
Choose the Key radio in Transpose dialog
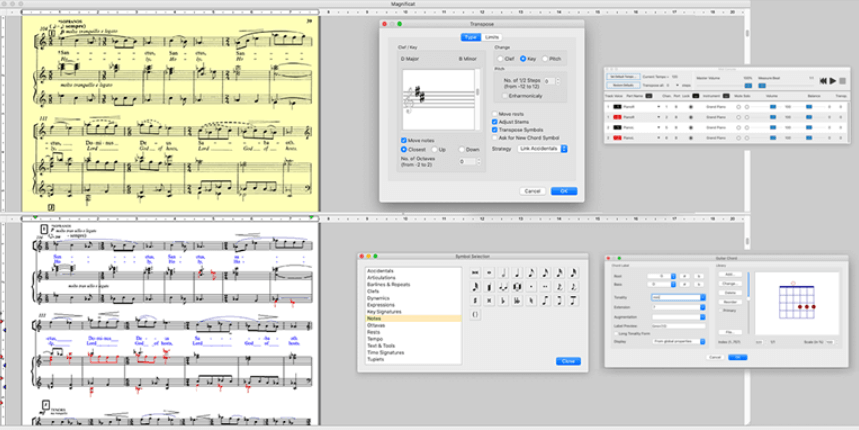tap(523, 59)
